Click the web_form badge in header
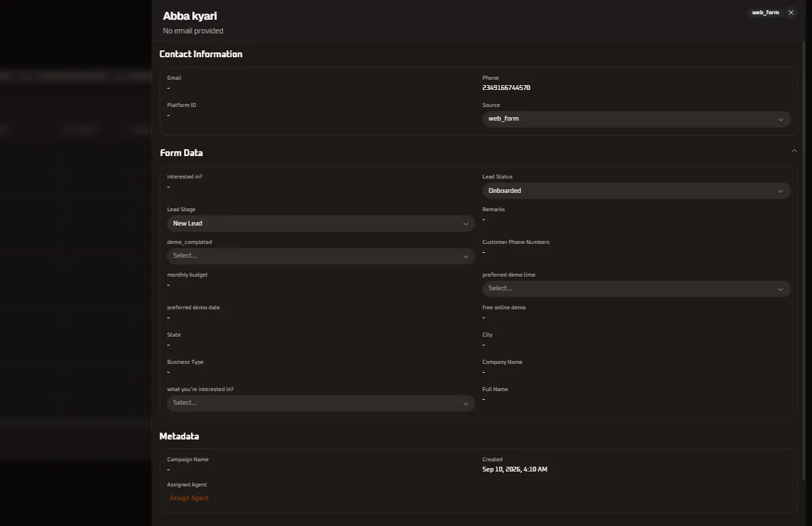This screenshot has height=526, width=812. click(765, 12)
